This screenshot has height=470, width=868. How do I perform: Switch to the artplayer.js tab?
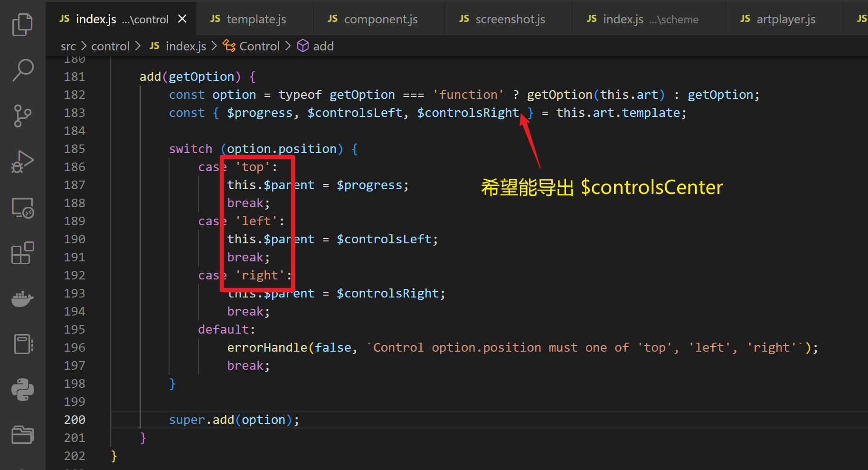[x=784, y=19]
